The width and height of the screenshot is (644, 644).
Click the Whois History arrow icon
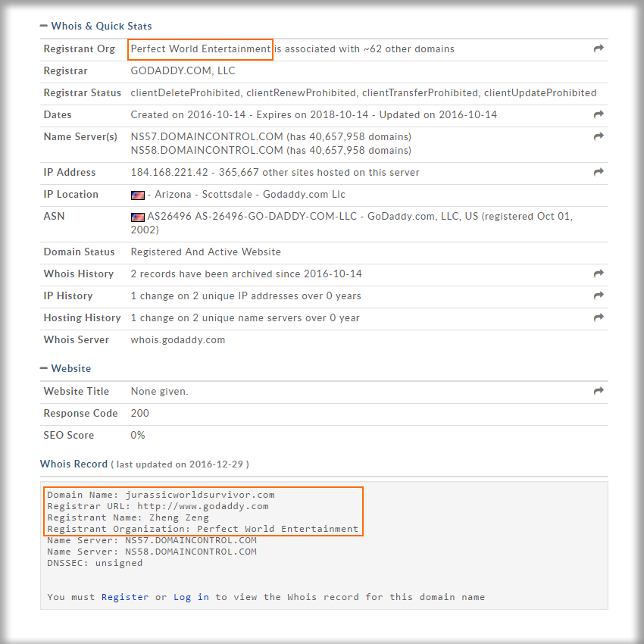pos(599,274)
